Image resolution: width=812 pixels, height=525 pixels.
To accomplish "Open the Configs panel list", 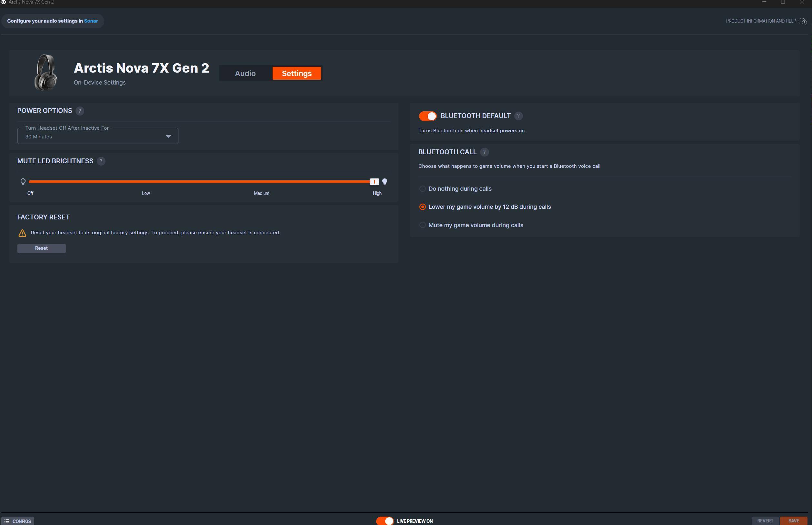I will click(x=18, y=521).
